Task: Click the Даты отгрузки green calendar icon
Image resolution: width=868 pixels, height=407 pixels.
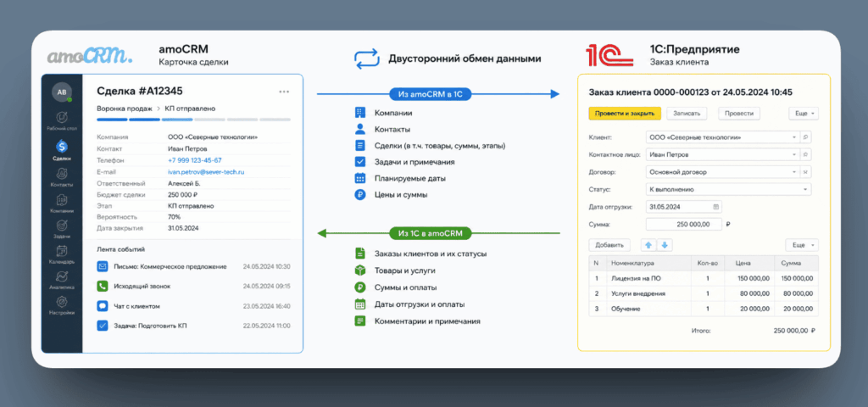Action: click(360, 304)
